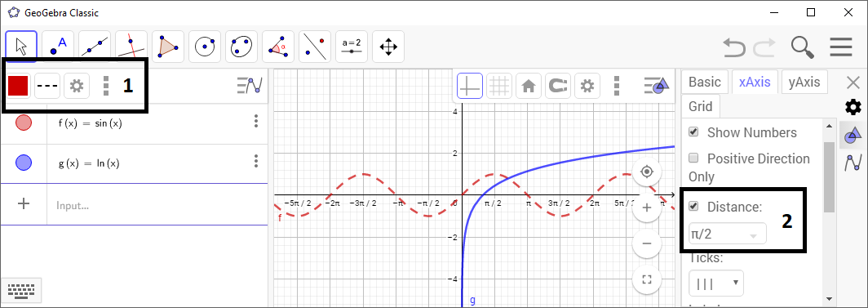
Task: Switch to the Grid tab
Action: [701, 106]
